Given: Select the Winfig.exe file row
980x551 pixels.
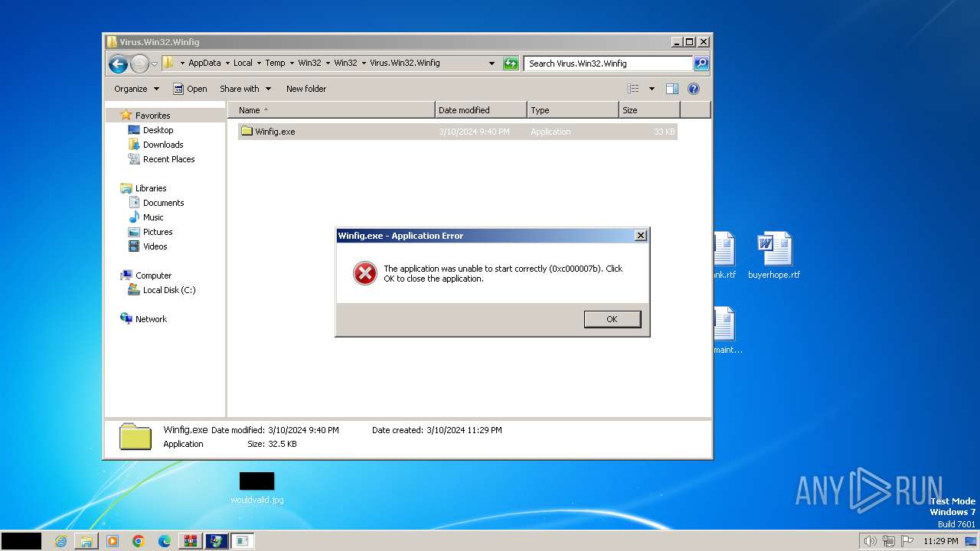Looking at the screenshot, I should point(458,132).
